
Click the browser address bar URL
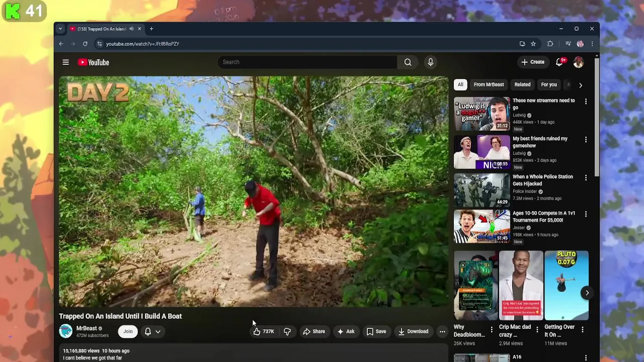point(142,44)
